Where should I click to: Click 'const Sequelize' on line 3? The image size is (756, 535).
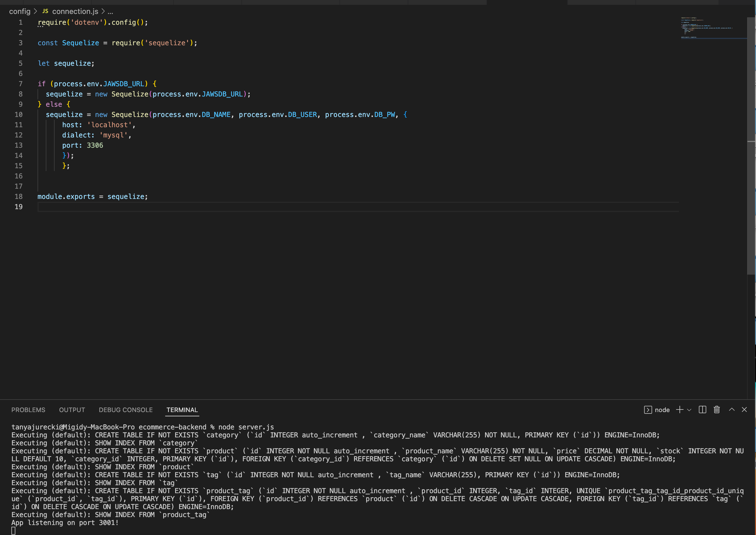pos(68,43)
